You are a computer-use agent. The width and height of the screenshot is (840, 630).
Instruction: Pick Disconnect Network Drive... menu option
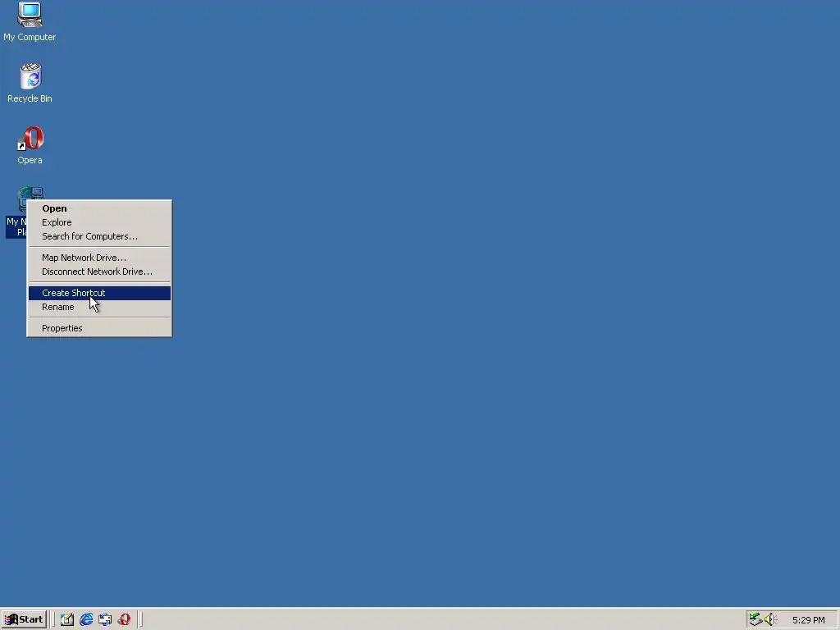[99, 272]
